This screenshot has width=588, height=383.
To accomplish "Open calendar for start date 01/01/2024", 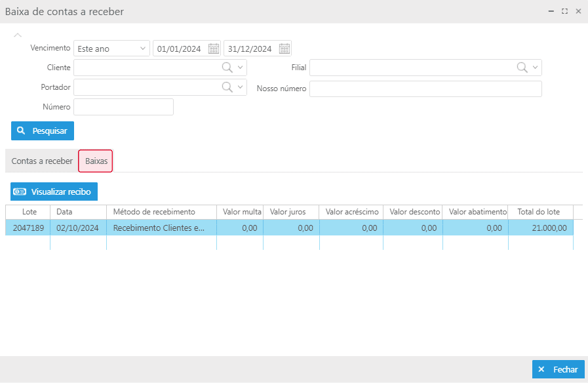I will pyautogui.click(x=214, y=49).
